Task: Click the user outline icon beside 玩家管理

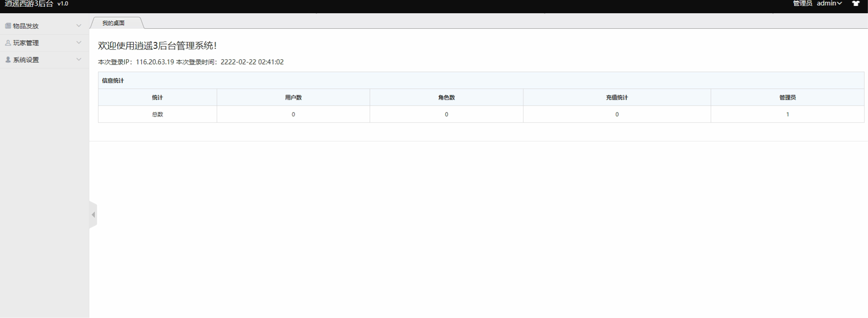Action: [8, 43]
